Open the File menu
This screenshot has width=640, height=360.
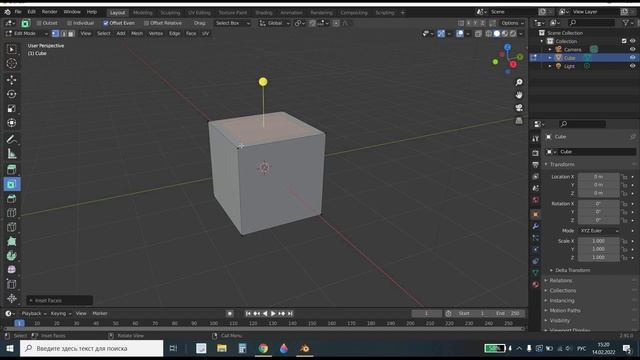coord(18,12)
